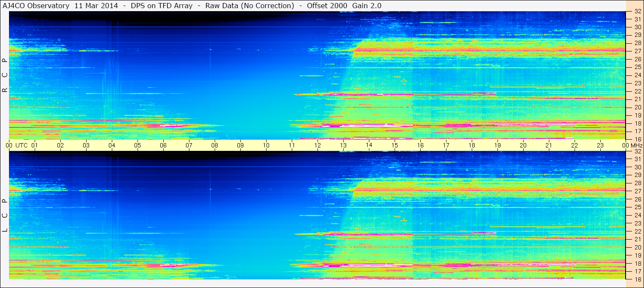Click the 30 MHz label in the lower panel

637,167
